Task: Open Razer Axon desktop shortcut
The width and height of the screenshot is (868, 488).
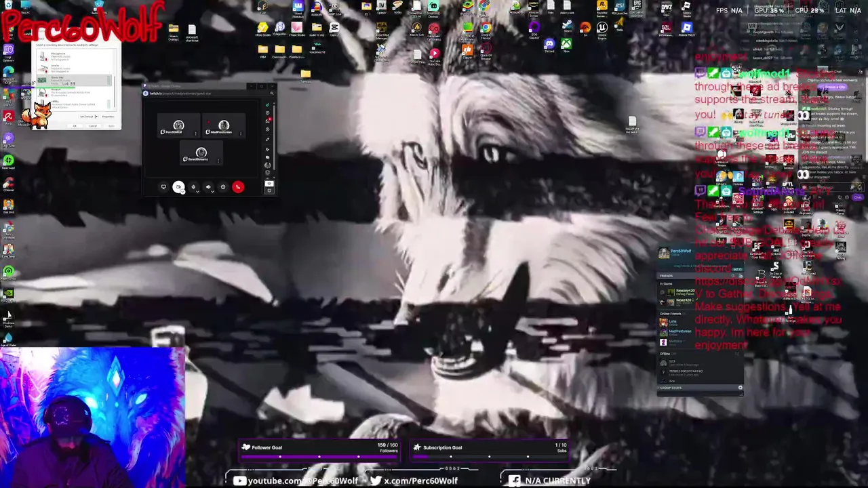Action: click(x=9, y=163)
